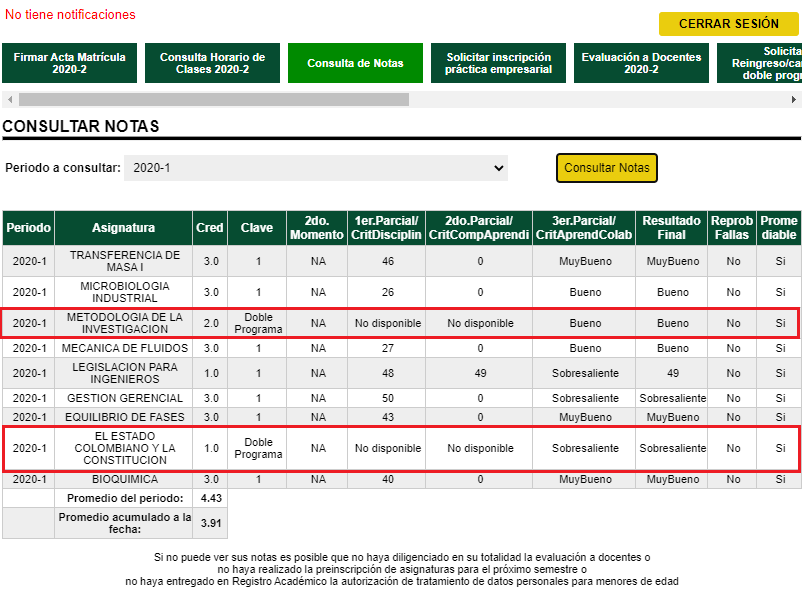Screen dimensions: 805x593
Task: Click the Reprob Fallas column header
Action: [x=732, y=227]
